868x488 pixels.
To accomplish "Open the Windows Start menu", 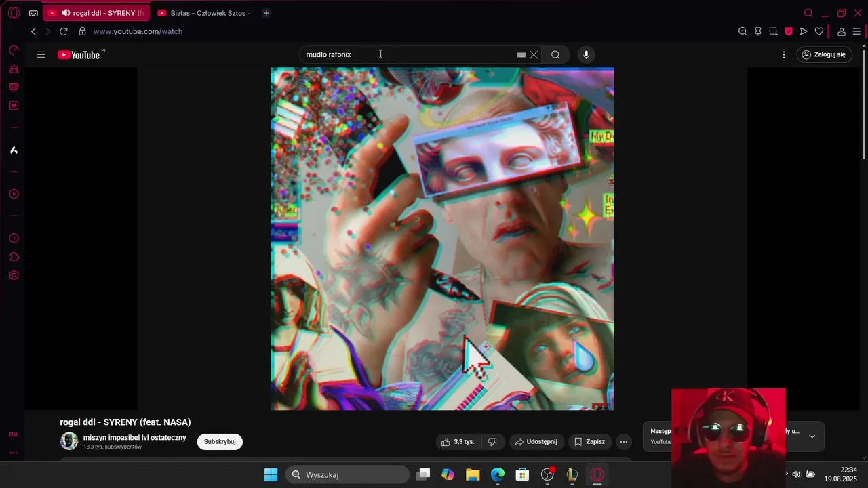I will pos(271,474).
